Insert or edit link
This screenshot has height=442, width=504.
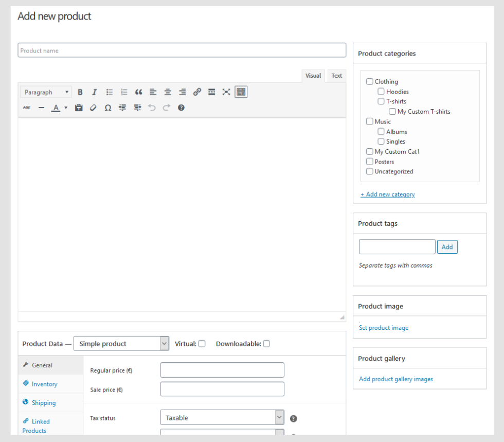[197, 92]
